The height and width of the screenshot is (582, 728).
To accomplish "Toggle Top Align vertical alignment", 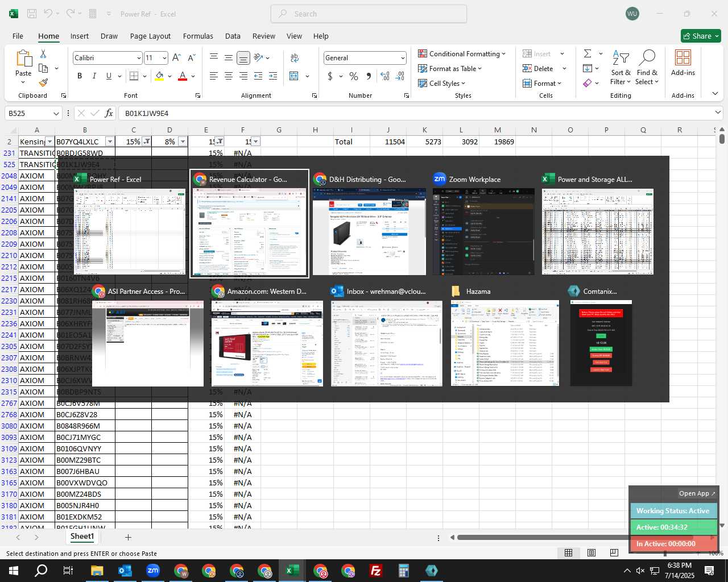I will pos(213,57).
